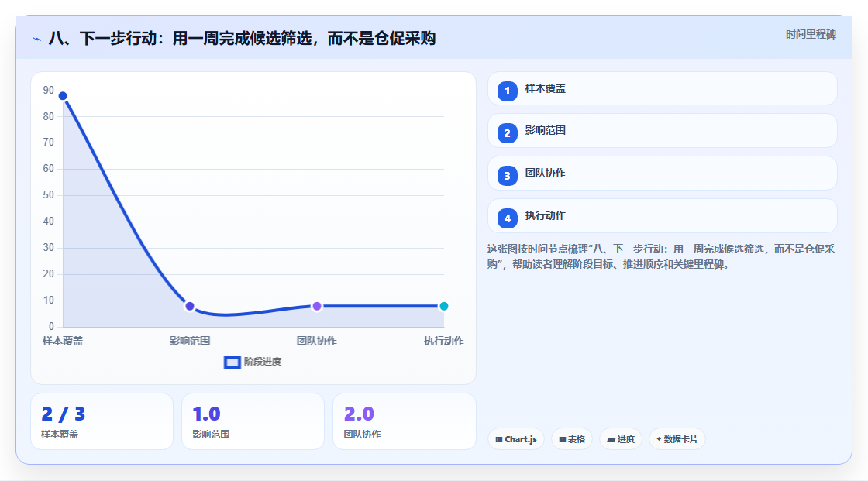This screenshot has width=868, height=481.
Task: Click the y-axis value 90
Action: pos(49,90)
